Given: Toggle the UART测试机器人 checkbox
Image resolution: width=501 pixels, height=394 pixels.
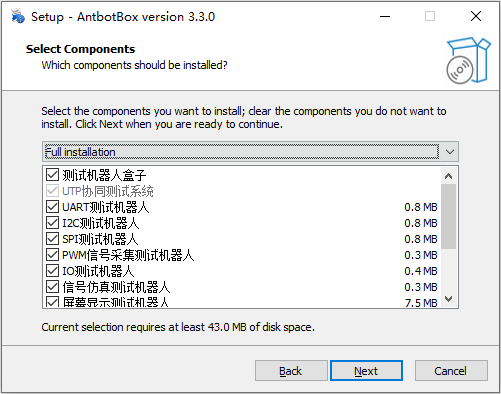Looking at the screenshot, I should pos(52,207).
